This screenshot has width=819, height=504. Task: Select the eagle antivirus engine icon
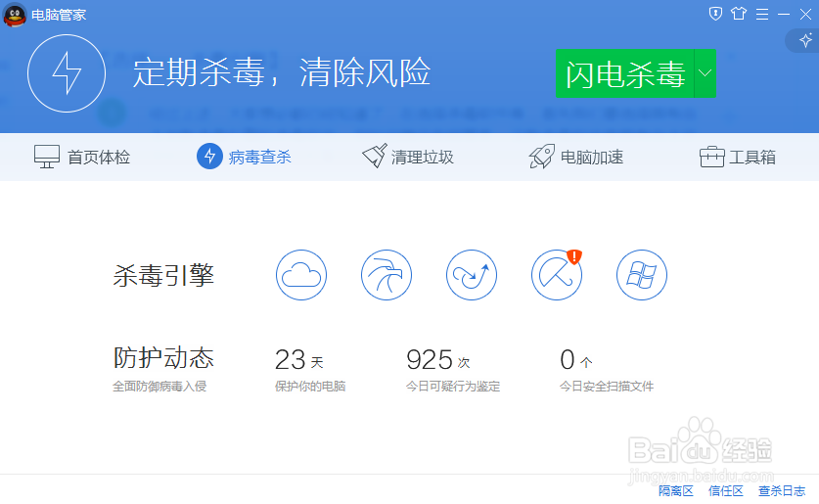pyautogui.click(x=387, y=275)
